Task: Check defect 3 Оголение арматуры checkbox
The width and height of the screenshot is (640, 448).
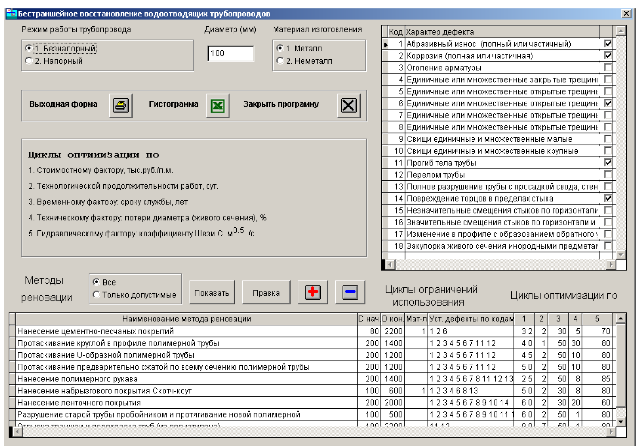Action: [608, 67]
